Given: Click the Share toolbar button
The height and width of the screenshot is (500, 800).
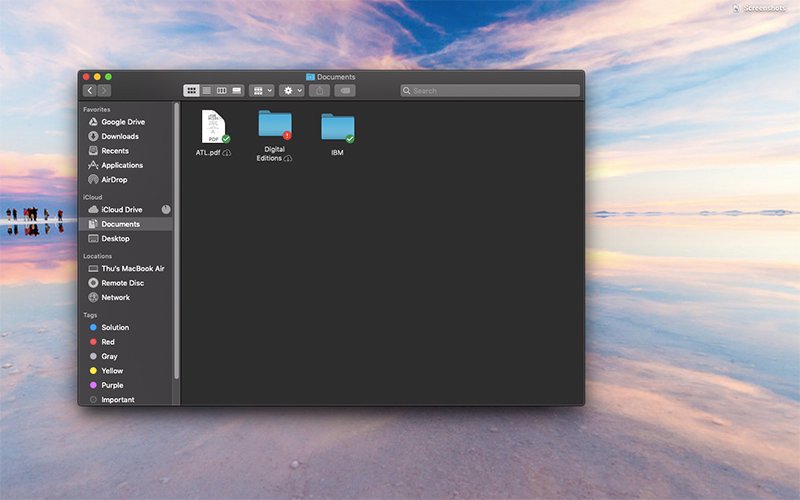Looking at the screenshot, I should click(x=319, y=90).
